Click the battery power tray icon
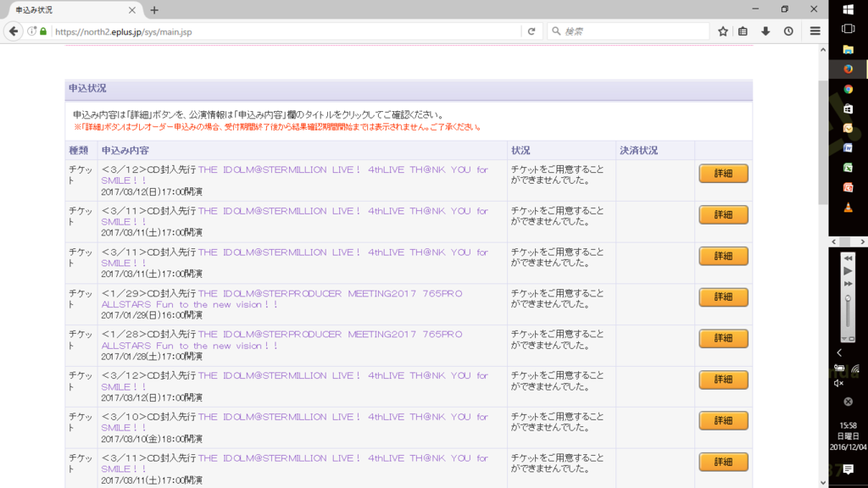 tap(839, 369)
